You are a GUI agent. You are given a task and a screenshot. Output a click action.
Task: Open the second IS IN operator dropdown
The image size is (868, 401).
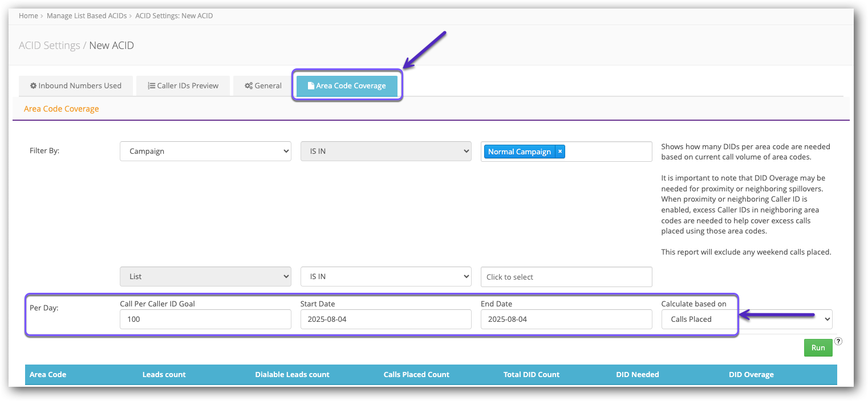386,277
